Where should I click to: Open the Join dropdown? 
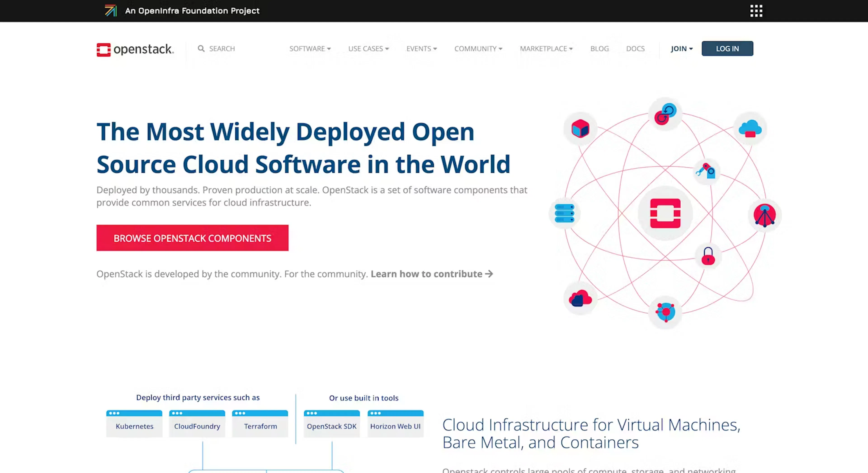tap(681, 49)
